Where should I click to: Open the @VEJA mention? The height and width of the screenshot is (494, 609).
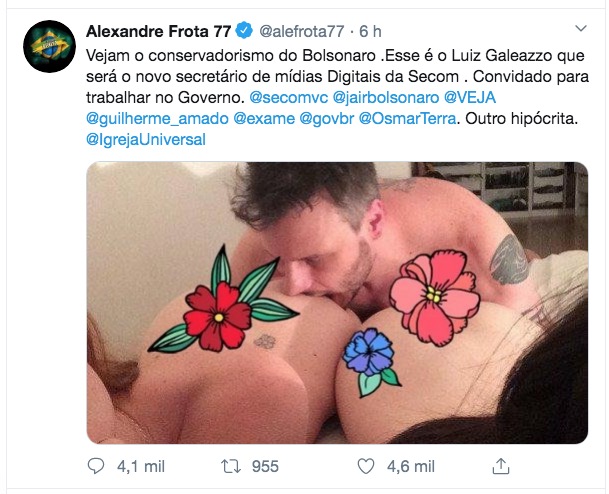(470, 97)
